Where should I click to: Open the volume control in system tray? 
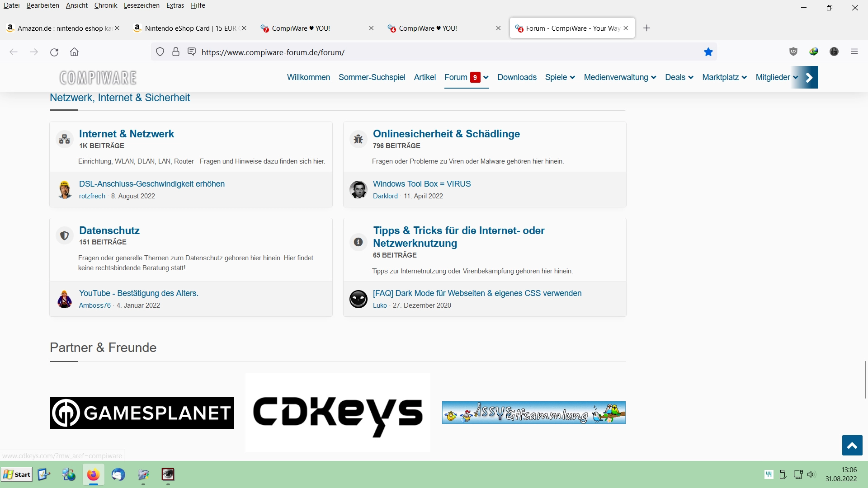click(x=811, y=474)
